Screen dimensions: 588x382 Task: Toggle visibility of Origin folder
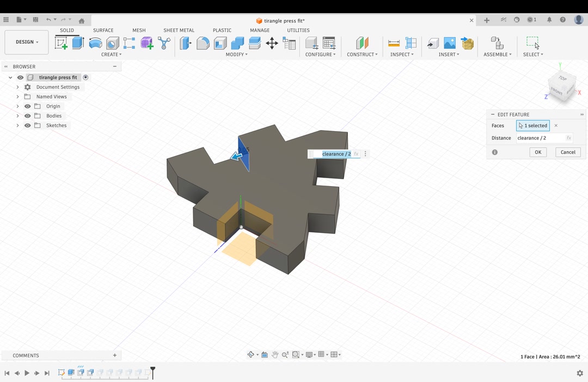(x=27, y=106)
